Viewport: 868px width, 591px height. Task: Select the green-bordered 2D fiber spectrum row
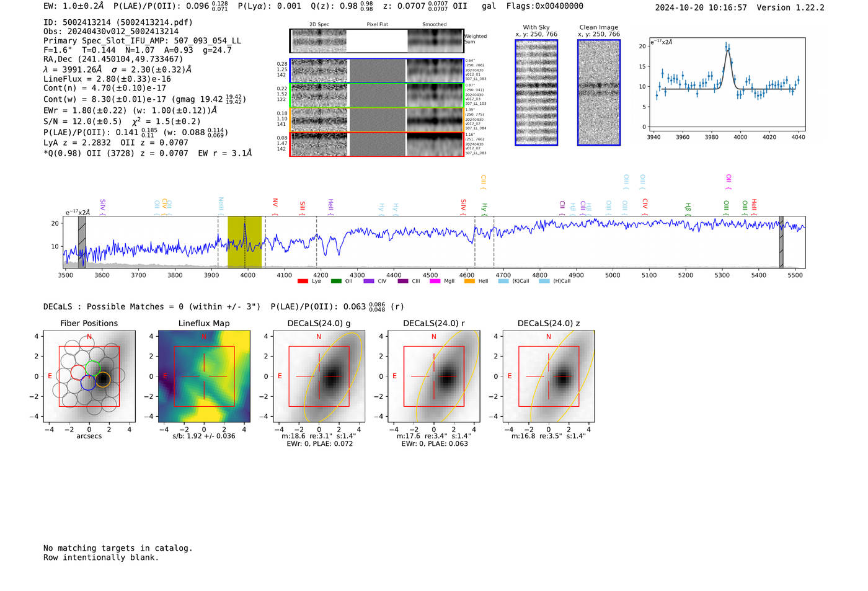point(376,95)
